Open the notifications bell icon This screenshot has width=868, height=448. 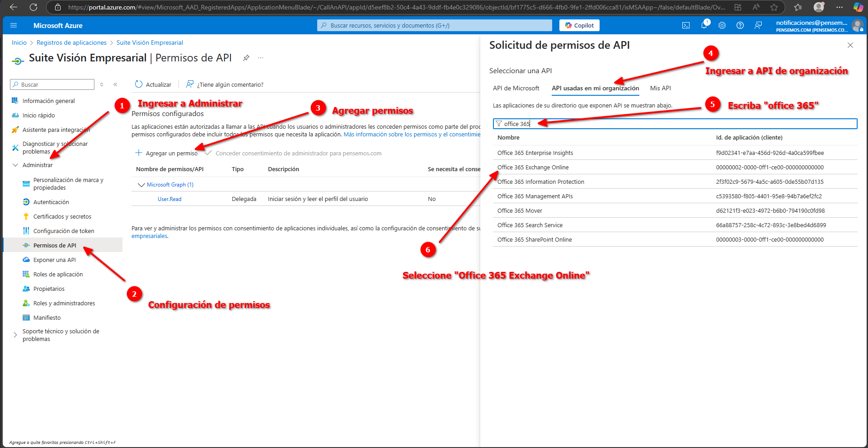coord(704,25)
